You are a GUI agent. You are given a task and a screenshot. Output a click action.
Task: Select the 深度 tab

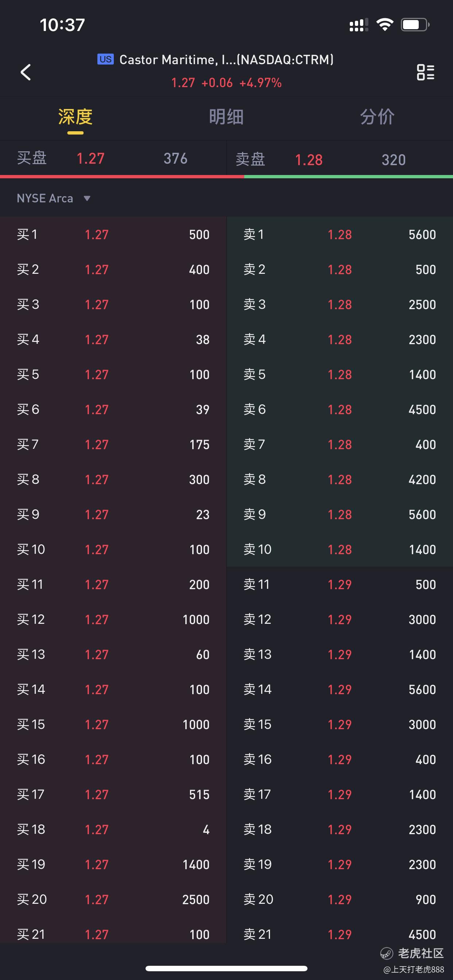tap(75, 117)
